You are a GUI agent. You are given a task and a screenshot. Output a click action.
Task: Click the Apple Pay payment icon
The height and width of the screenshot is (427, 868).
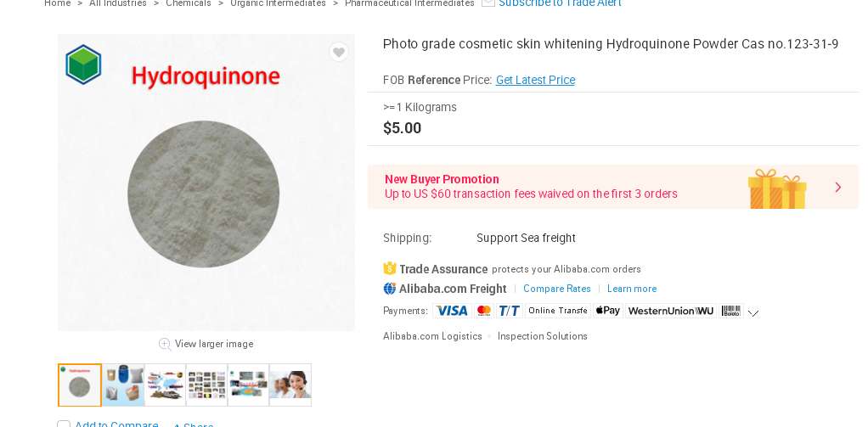click(607, 311)
